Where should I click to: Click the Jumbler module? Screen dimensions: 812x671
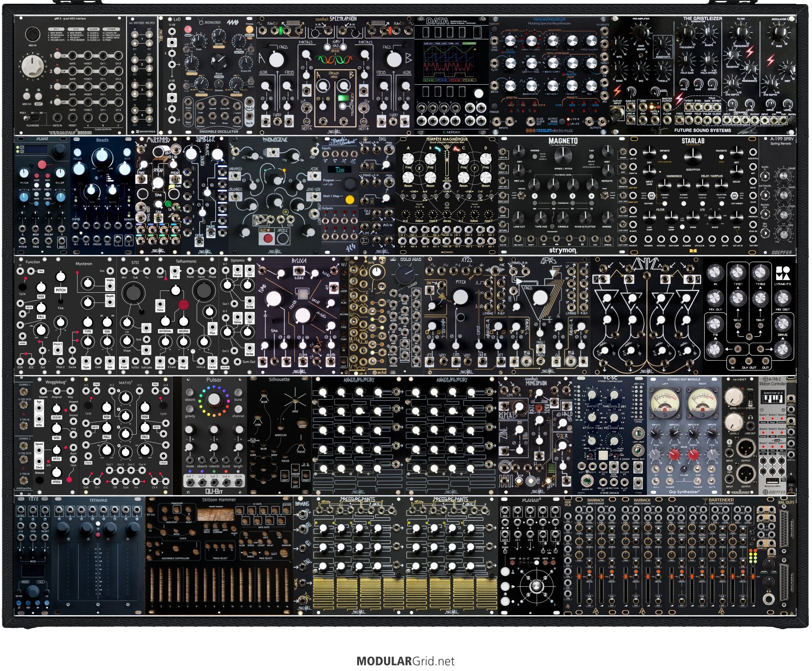point(205,195)
